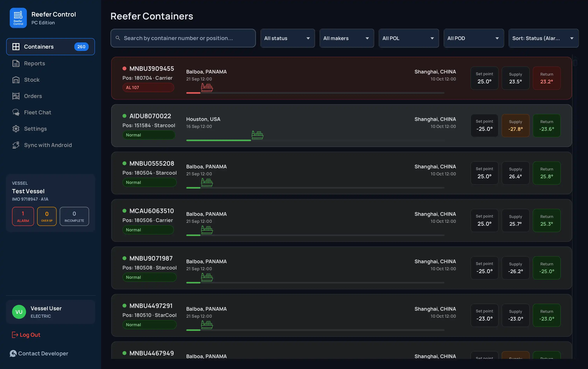The width and height of the screenshot is (588, 369).
Task: Click the Orders icon in sidebar
Action: click(x=16, y=96)
